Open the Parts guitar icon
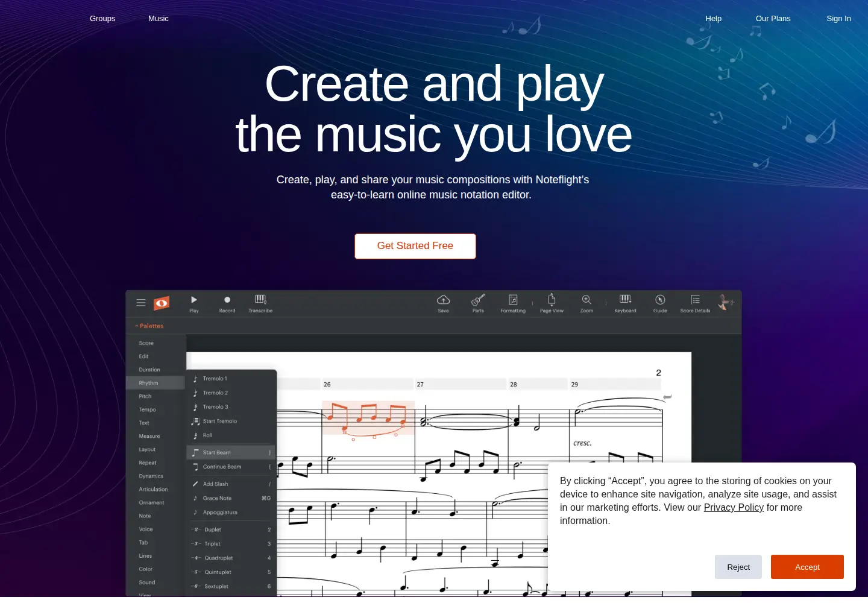Image resolution: width=868 pixels, height=603 pixels. 478,300
